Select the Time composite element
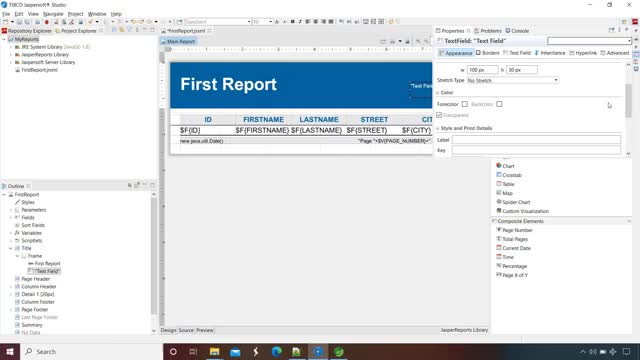The width and height of the screenshot is (640, 360). pos(504,257)
